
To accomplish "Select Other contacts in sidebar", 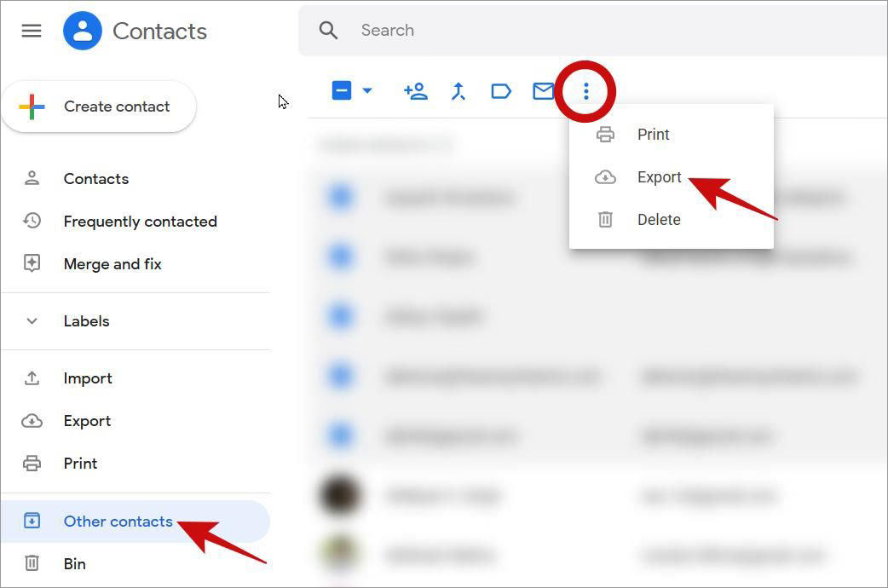I will pyautogui.click(x=135, y=522).
